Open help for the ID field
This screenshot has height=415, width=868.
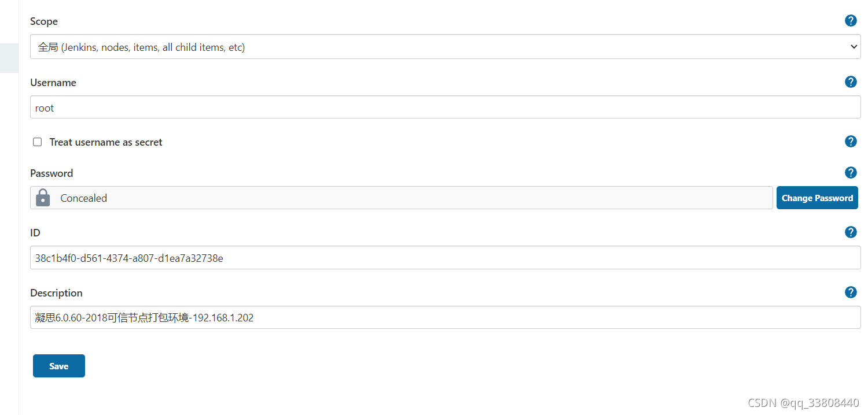pos(851,232)
